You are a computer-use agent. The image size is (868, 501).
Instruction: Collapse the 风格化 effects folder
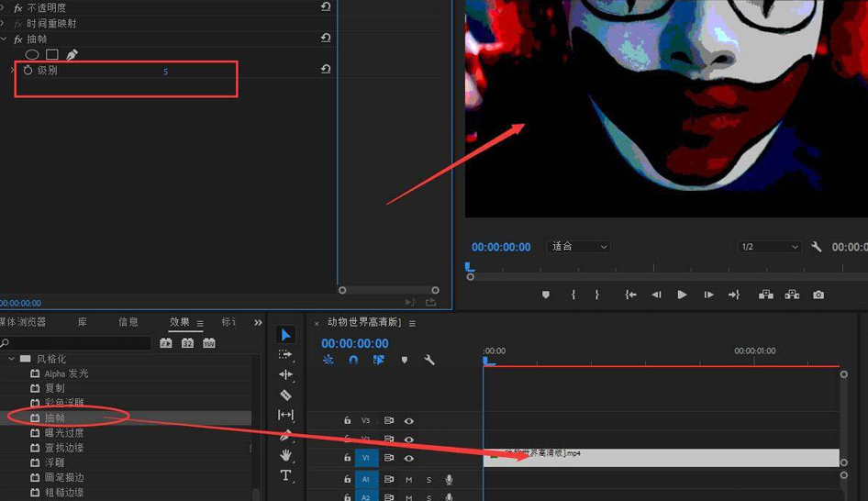(x=12, y=359)
